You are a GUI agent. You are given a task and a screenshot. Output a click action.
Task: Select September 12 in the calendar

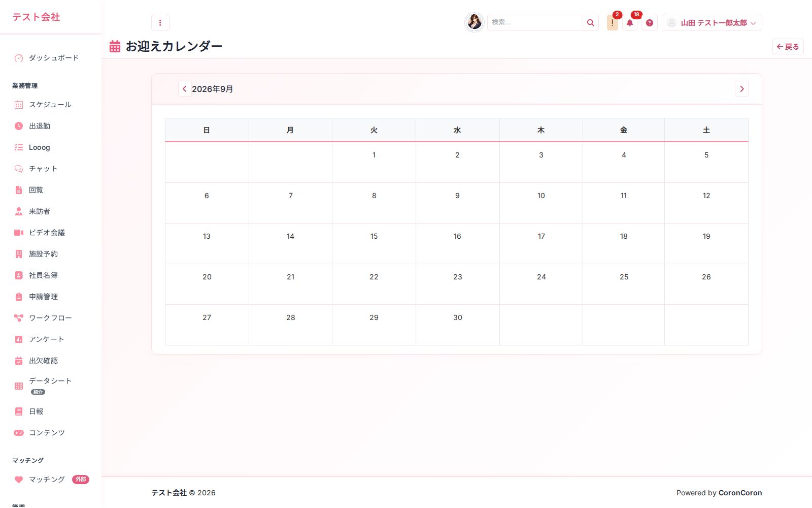(x=706, y=203)
